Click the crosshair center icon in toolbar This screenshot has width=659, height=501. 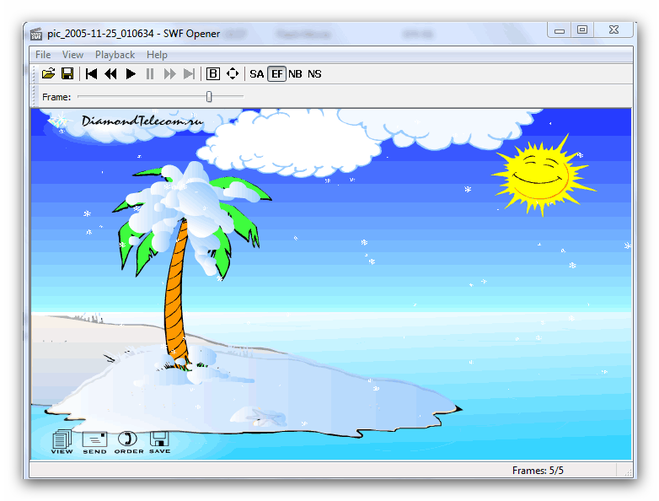[232, 74]
